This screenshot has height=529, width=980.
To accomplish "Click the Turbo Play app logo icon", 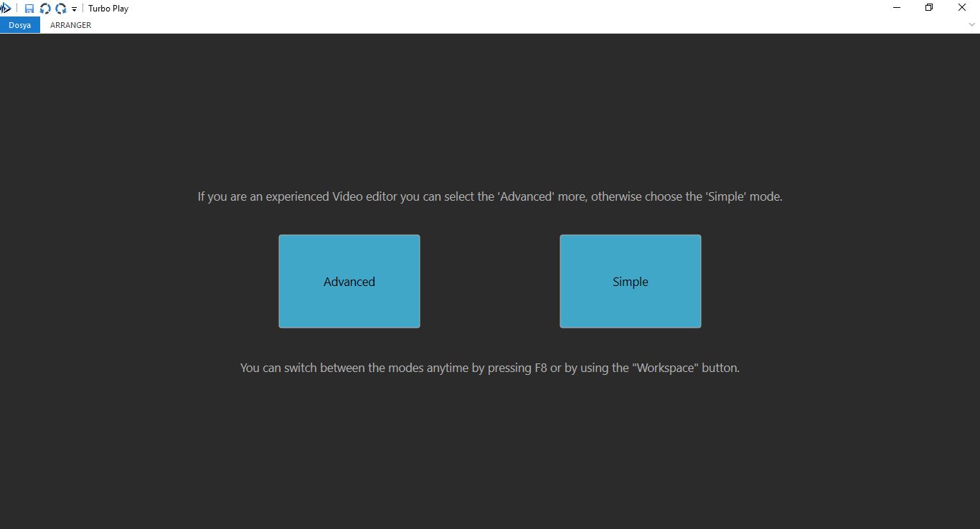I will click(6, 9).
